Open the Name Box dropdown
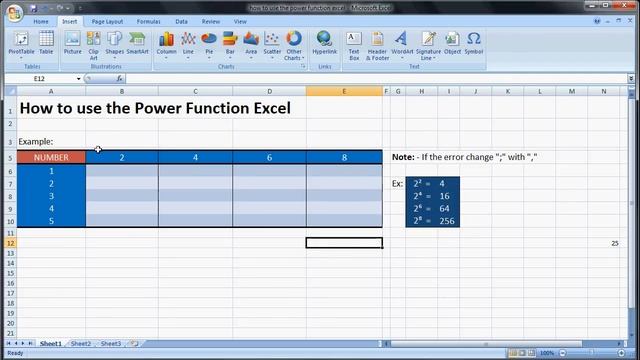 point(78,78)
